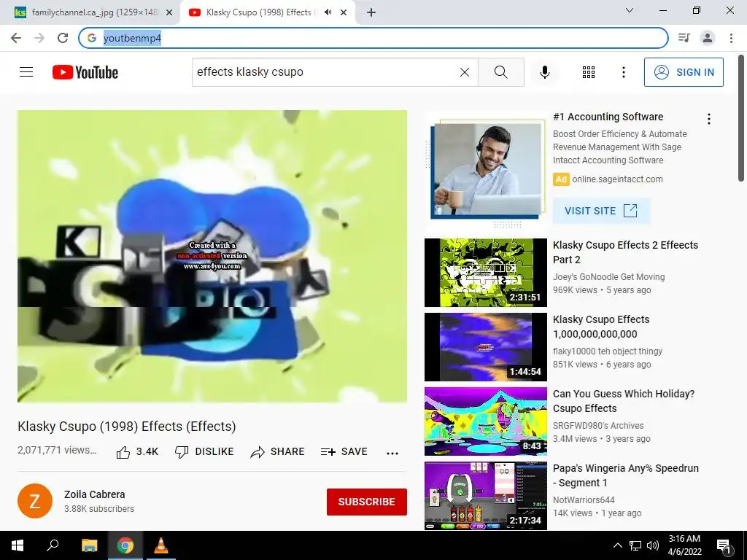The image size is (747, 560).
Task: Save the video to a playlist
Action: pos(344,451)
